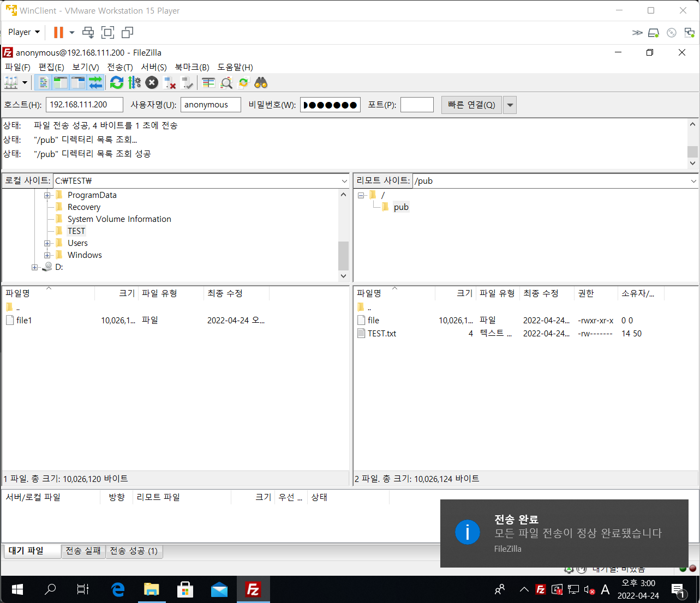This screenshot has height=603, width=700.
Task: Toggle the remote directory tree view
Action: coord(78,83)
